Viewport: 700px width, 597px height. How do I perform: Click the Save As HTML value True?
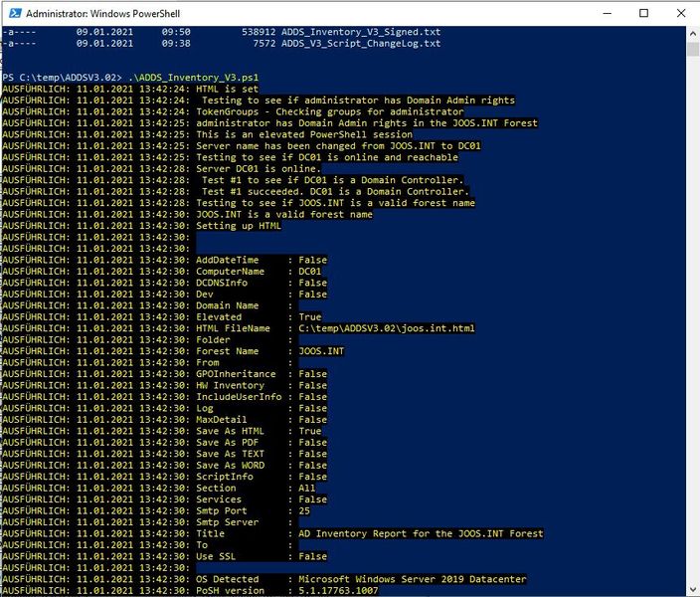pos(310,431)
